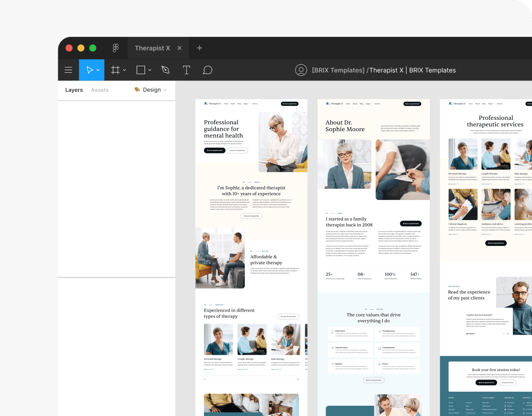532x416 pixels.
Task: Switch to the Assets tab
Action: coord(99,90)
